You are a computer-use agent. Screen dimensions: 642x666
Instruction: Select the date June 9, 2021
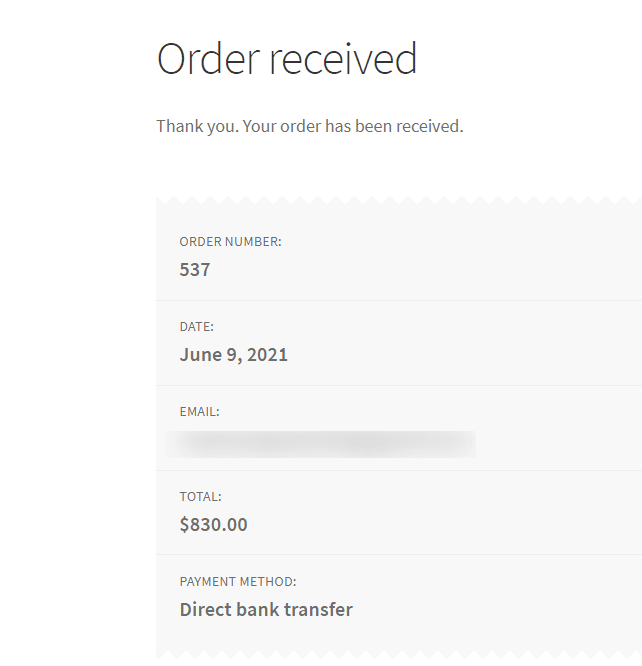[x=233, y=355]
